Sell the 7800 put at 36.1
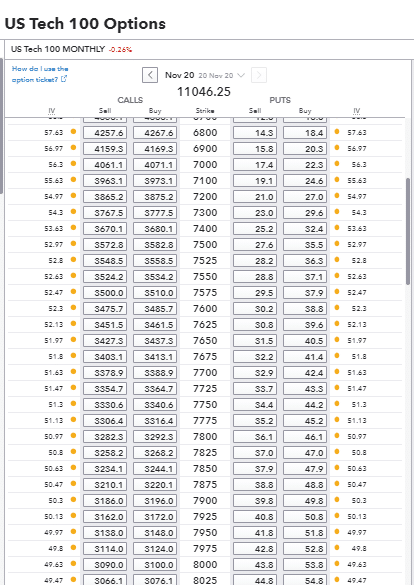The height and width of the screenshot is (585, 414). [255, 437]
